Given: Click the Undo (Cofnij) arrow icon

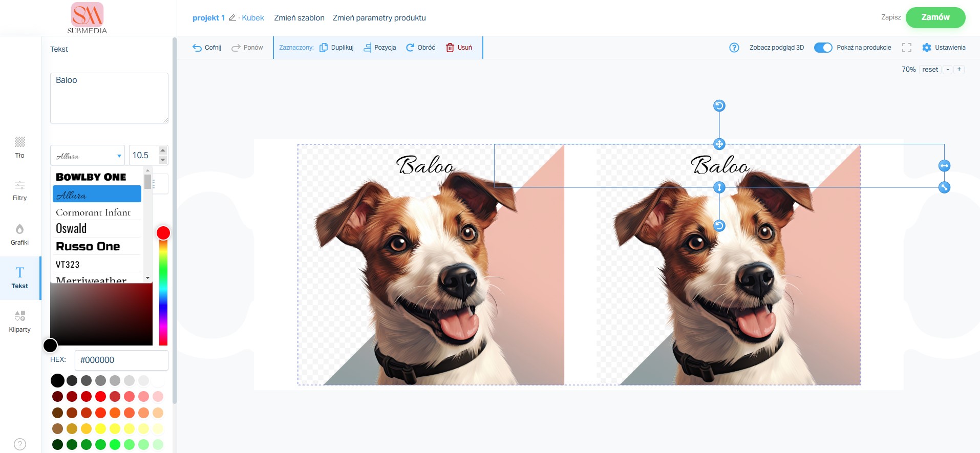Looking at the screenshot, I should click(x=197, y=48).
